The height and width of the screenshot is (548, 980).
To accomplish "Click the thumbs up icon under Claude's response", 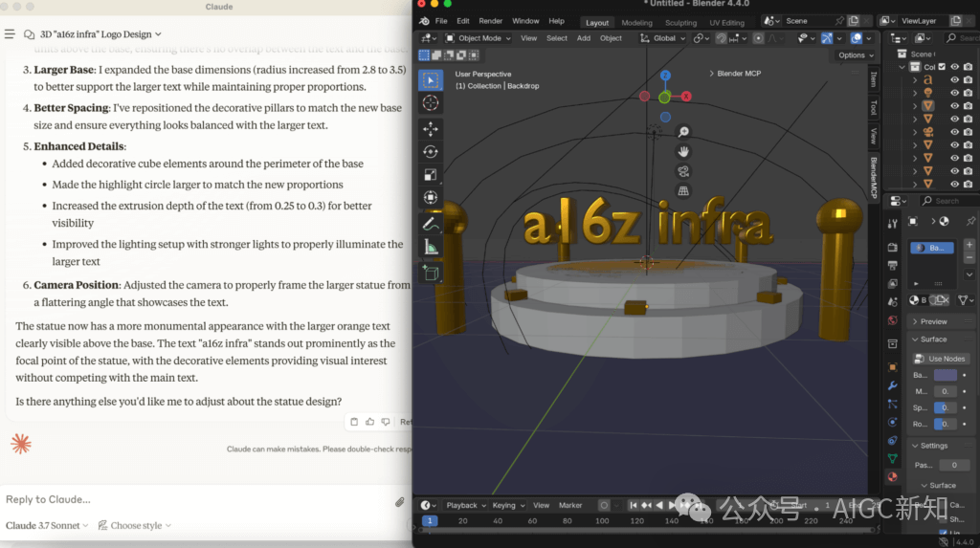I will (x=370, y=422).
